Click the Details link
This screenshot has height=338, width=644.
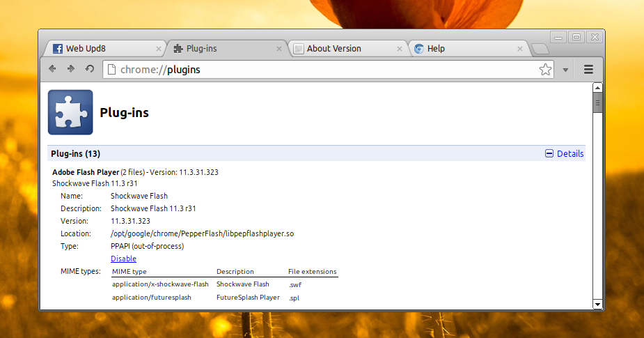coord(570,153)
